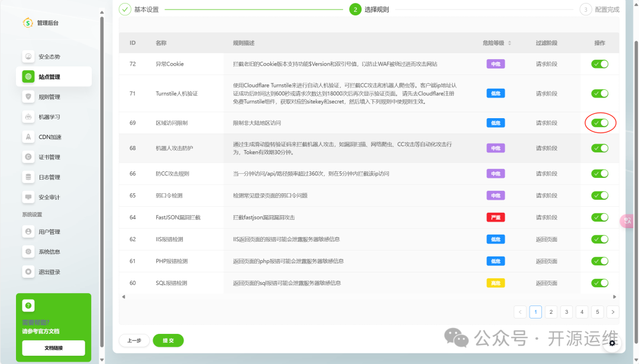Sort by 危险等级 column arrows
The width and height of the screenshot is (639, 364).
click(509, 43)
